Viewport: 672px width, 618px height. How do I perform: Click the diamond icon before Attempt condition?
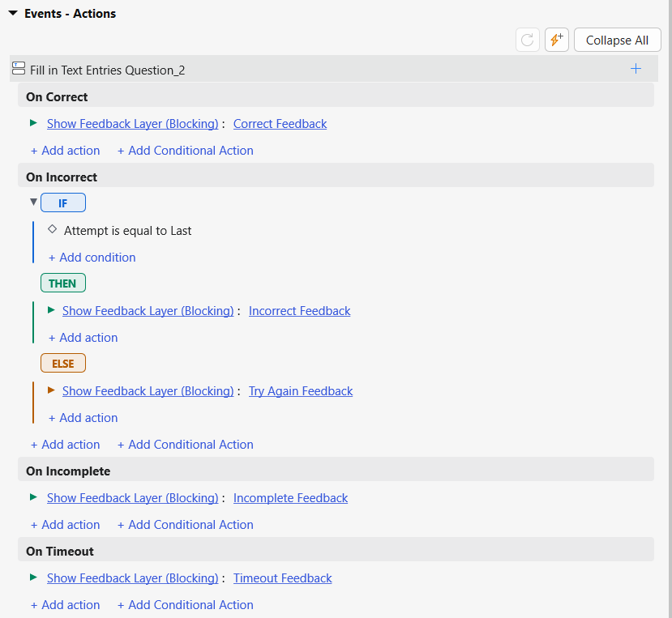(x=53, y=229)
